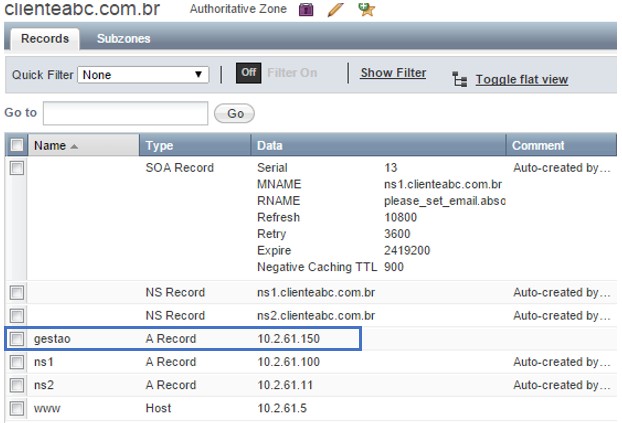Check the box for the SOA Record row
622x423 pixels.
pos(16,169)
